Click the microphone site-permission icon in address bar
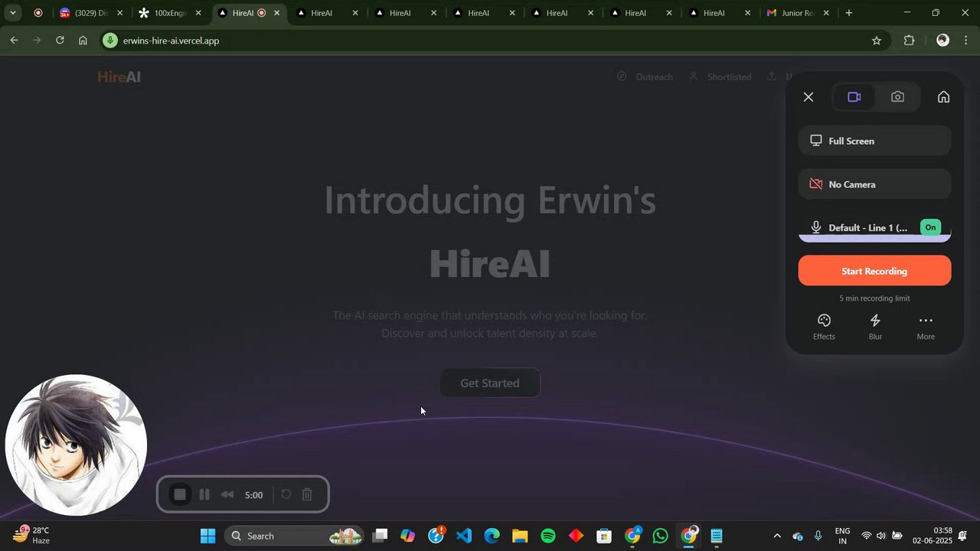 point(110,41)
